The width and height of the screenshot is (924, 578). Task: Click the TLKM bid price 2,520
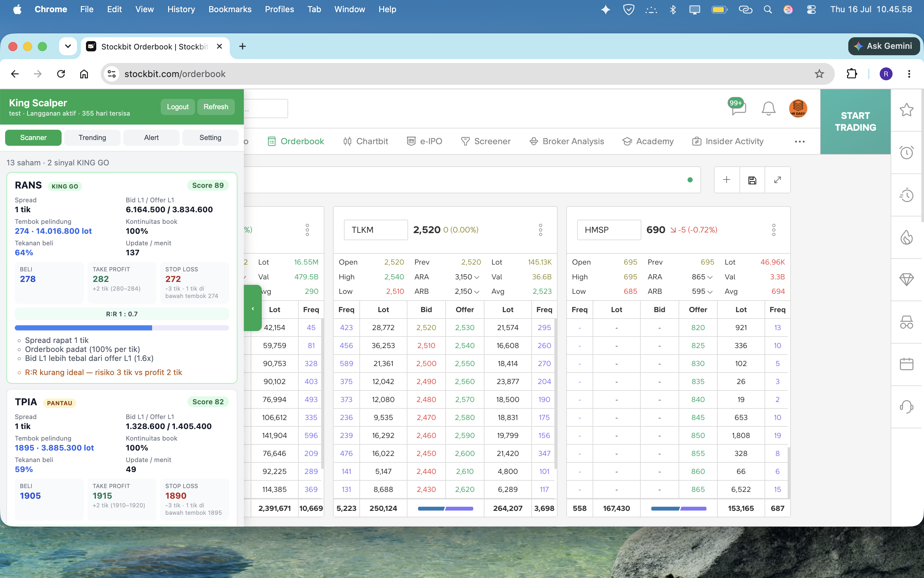coord(426,328)
